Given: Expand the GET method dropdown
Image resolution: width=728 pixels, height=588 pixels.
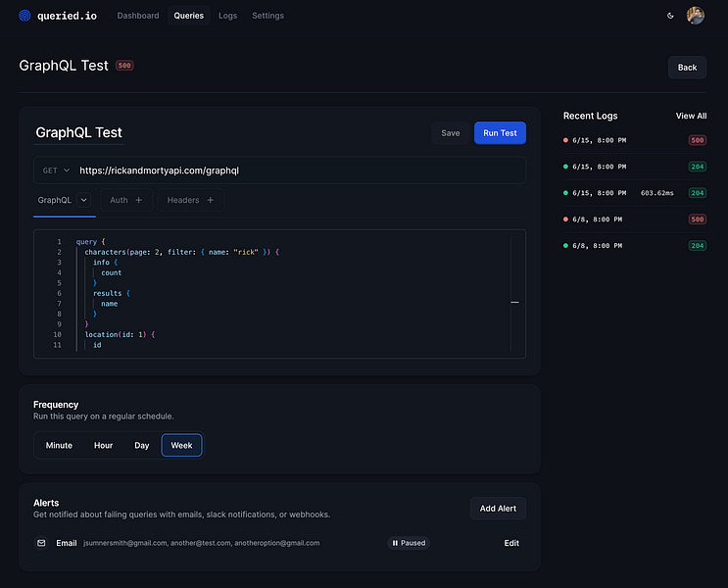Looking at the screenshot, I should [56, 171].
